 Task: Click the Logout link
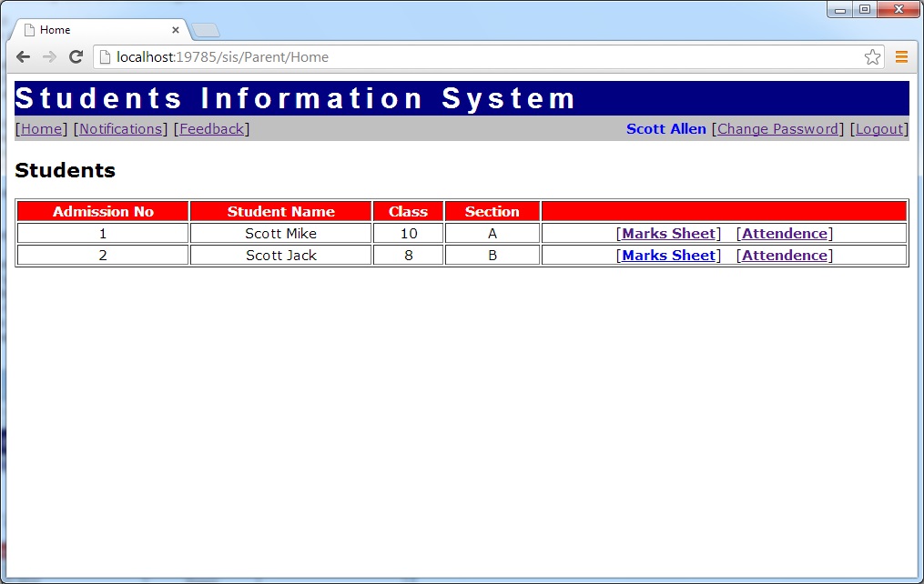point(879,129)
